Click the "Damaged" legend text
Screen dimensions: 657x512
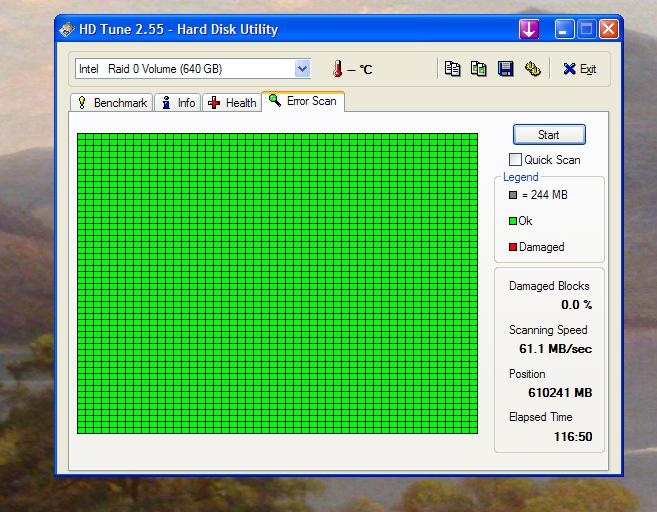(x=541, y=247)
